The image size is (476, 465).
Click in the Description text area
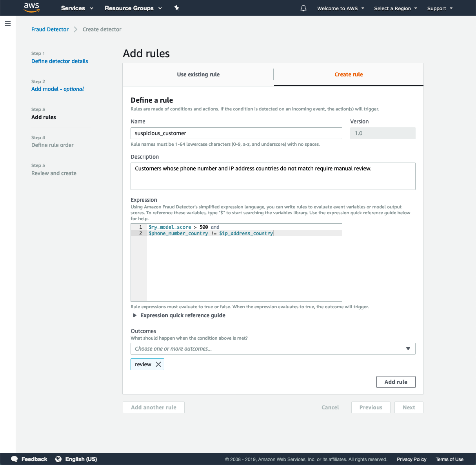pos(273,176)
